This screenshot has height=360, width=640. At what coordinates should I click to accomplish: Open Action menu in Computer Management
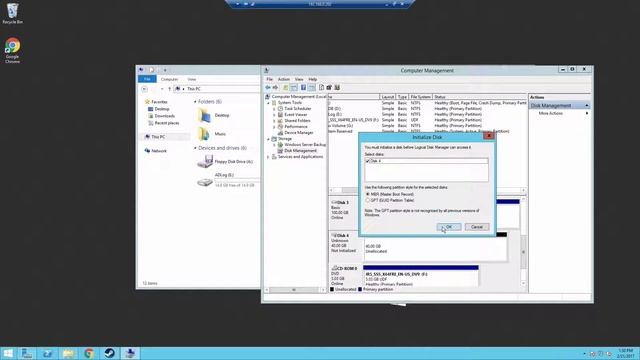click(284, 79)
